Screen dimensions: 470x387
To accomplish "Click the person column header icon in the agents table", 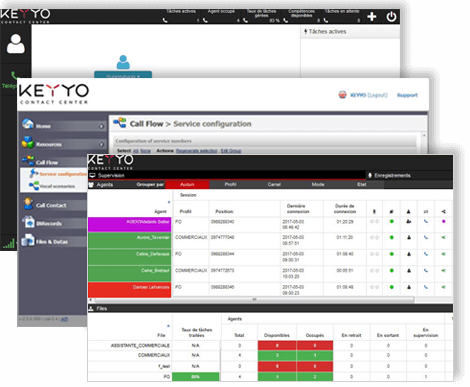I will (409, 211).
